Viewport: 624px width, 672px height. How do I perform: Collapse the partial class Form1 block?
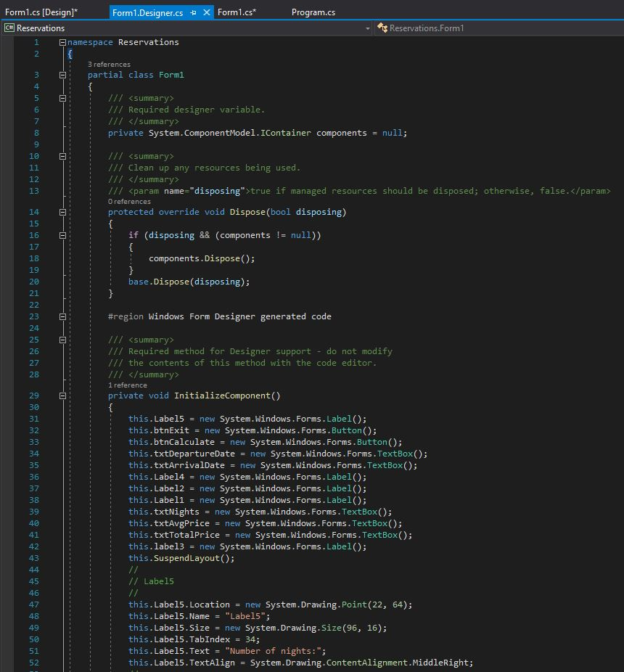tap(62, 75)
